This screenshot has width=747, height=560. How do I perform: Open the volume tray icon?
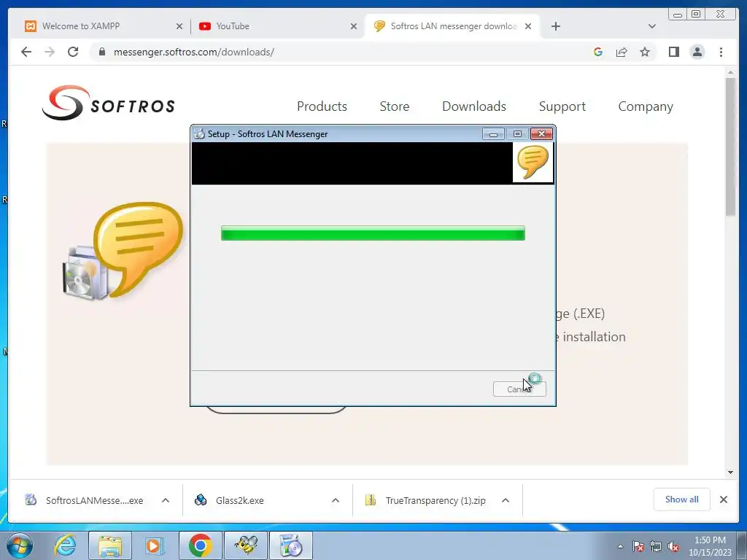pyautogui.click(x=673, y=547)
